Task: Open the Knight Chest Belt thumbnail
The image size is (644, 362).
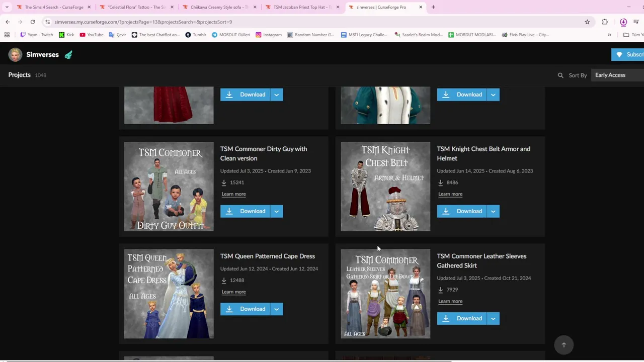Action: pos(385,187)
